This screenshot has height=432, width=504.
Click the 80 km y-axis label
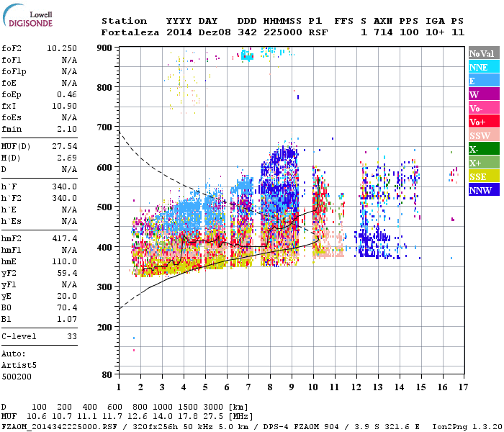pyautogui.click(x=107, y=375)
